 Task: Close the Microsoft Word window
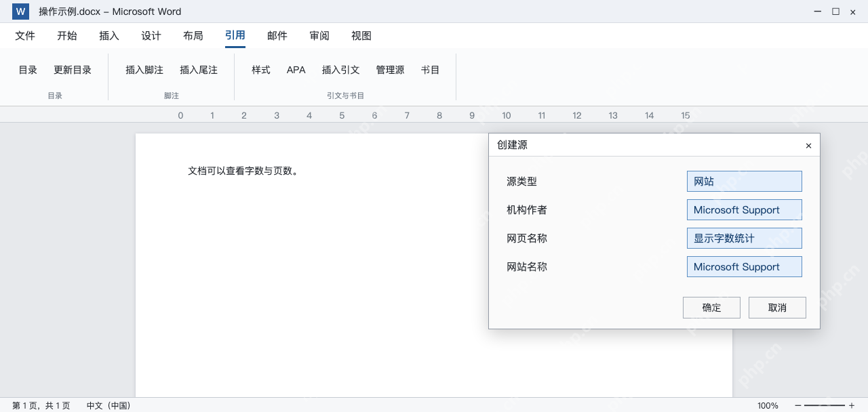[853, 12]
